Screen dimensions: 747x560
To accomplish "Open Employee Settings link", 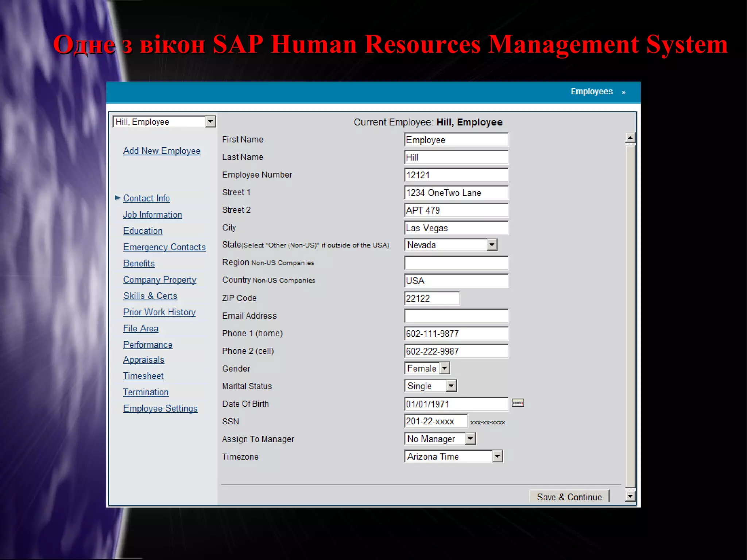I will pyautogui.click(x=160, y=408).
